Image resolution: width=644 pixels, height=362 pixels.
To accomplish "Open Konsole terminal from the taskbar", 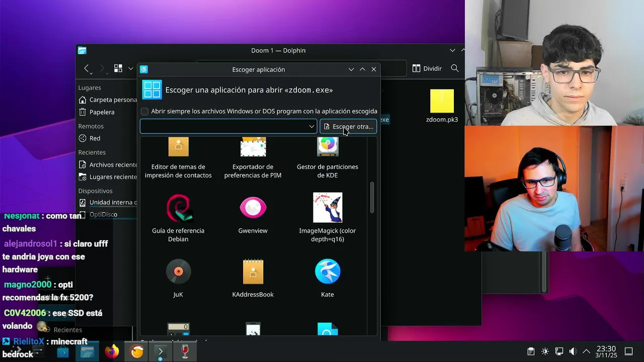I will click(x=160, y=351).
